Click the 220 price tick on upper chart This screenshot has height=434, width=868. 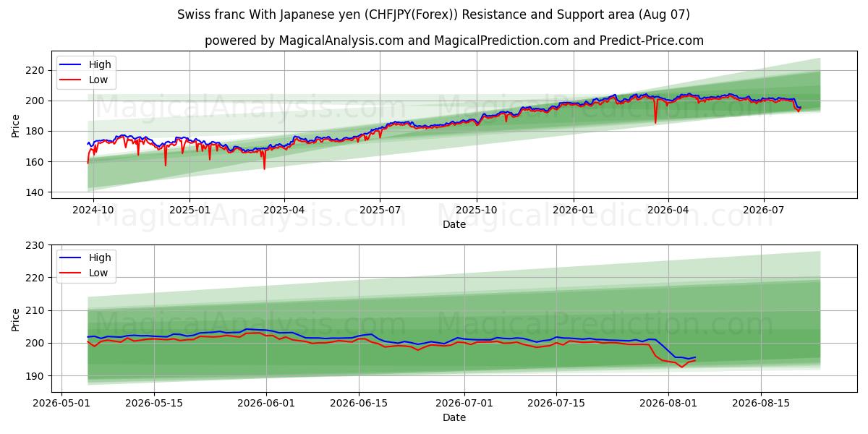click(x=35, y=70)
